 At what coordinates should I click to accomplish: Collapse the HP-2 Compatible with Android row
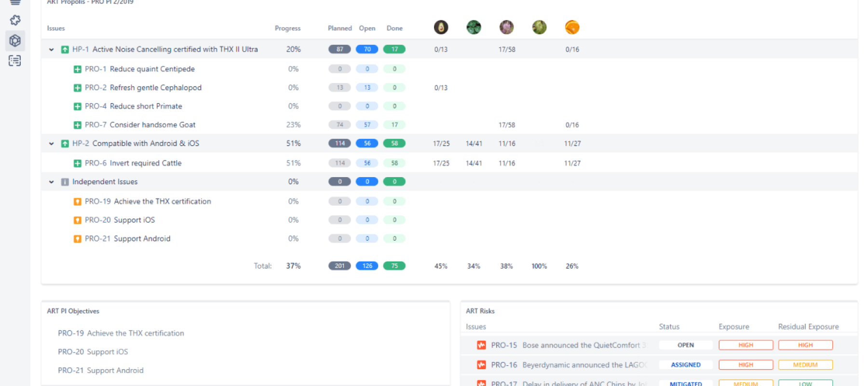(52, 144)
